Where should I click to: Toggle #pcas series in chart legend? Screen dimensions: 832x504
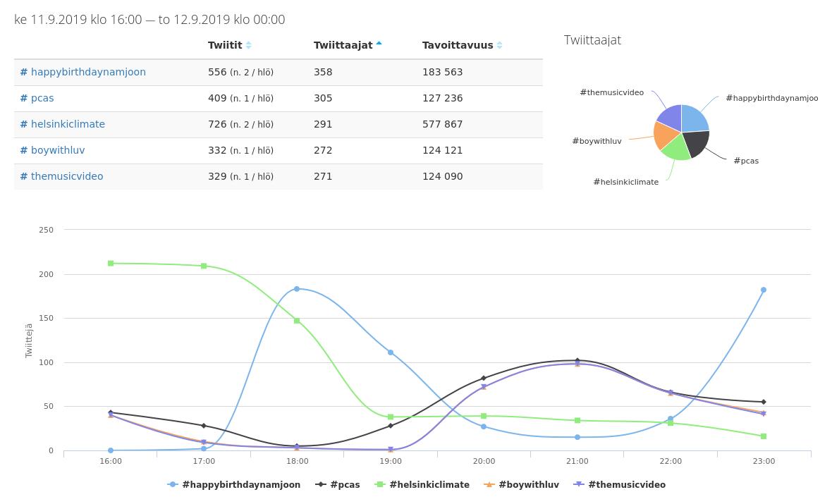pos(338,484)
